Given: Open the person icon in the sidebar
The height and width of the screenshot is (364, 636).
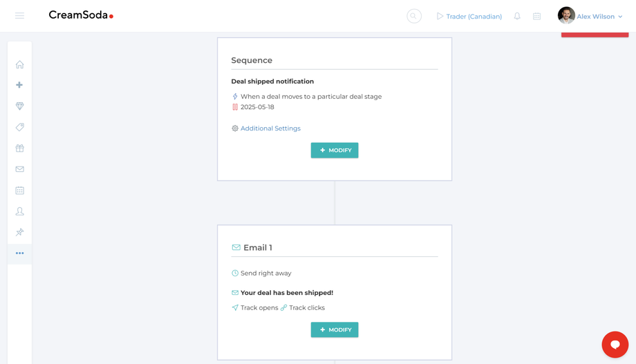Looking at the screenshot, I should tap(19, 211).
